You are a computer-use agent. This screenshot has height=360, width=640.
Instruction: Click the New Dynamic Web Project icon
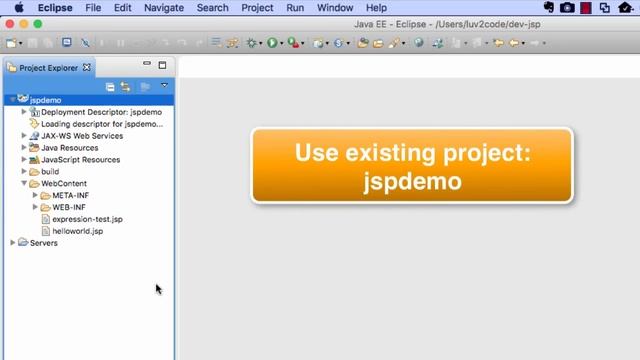coord(318,43)
